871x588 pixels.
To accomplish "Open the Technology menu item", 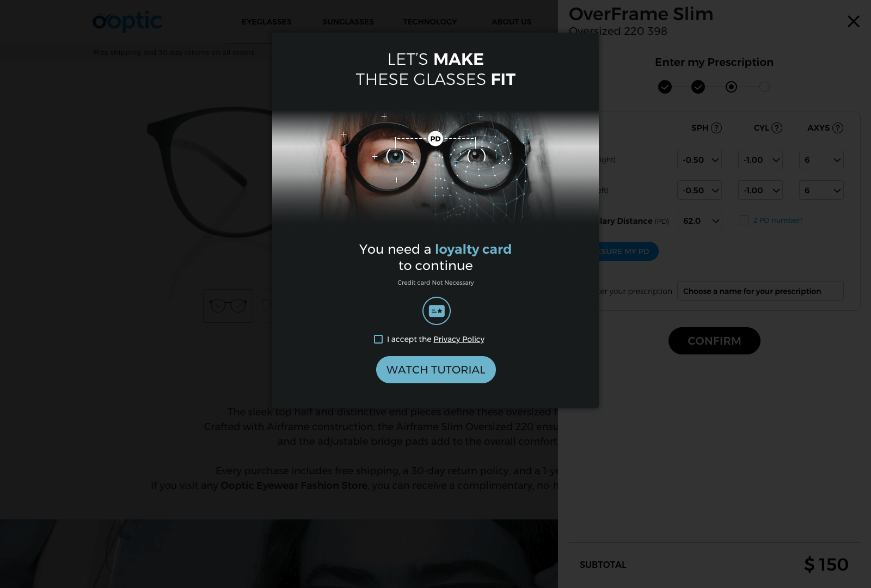I will (430, 22).
